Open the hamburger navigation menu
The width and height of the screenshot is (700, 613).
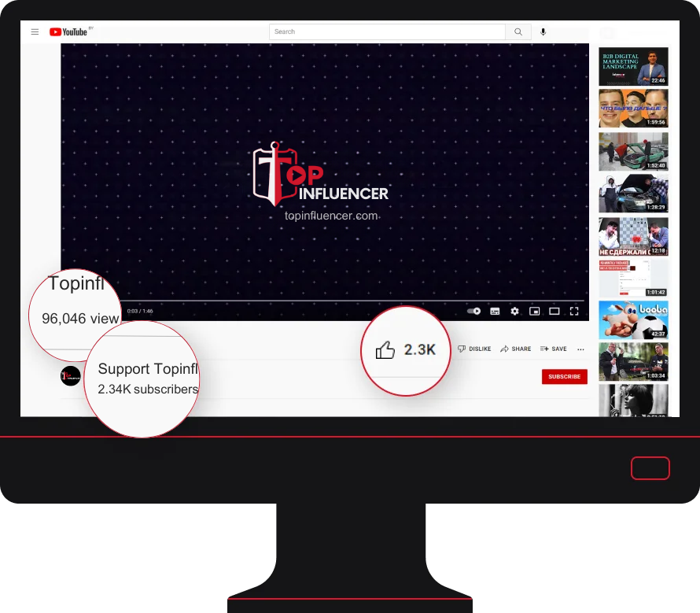click(x=35, y=31)
